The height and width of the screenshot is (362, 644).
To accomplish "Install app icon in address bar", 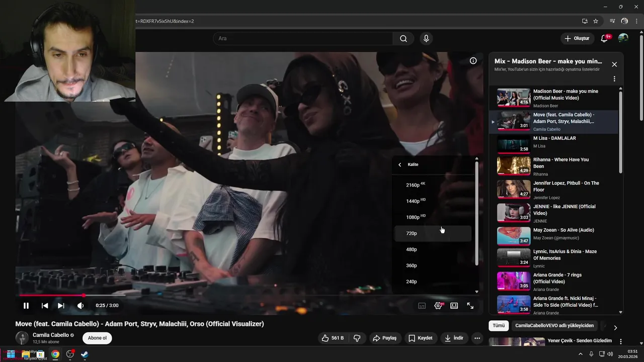I will pyautogui.click(x=585, y=21).
